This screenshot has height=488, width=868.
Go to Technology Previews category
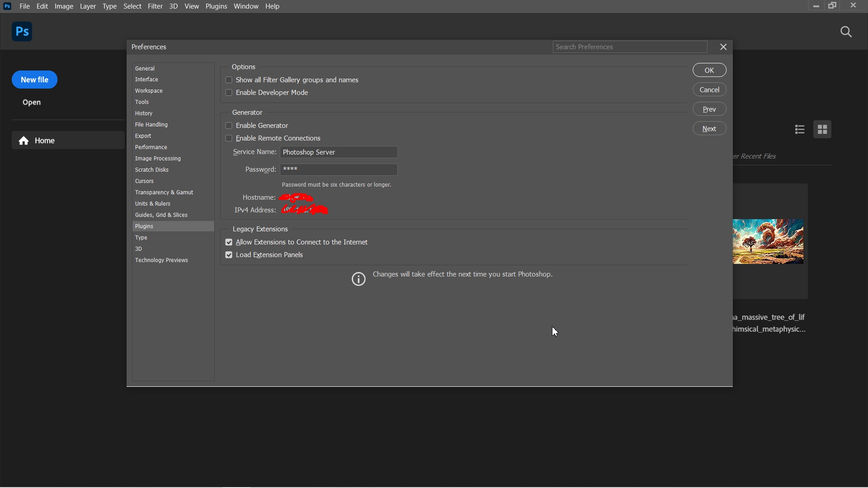(x=161, y=261)
